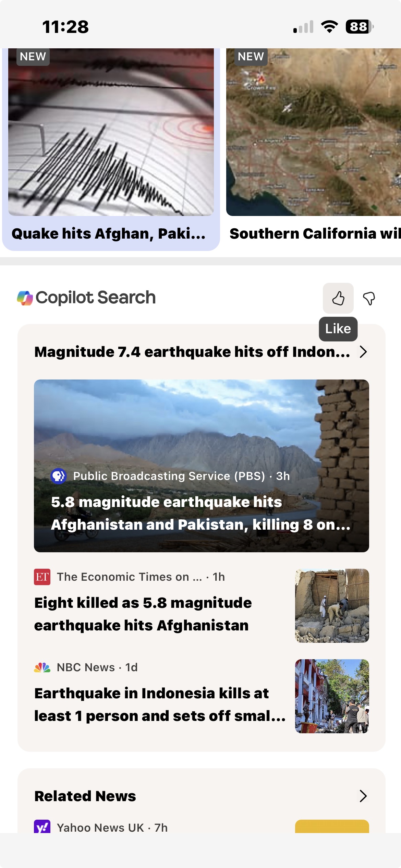The height and width of the screenshot is (868, 401).
Task: Tap the battery level indicator
Action: click(x=359, y=27)
